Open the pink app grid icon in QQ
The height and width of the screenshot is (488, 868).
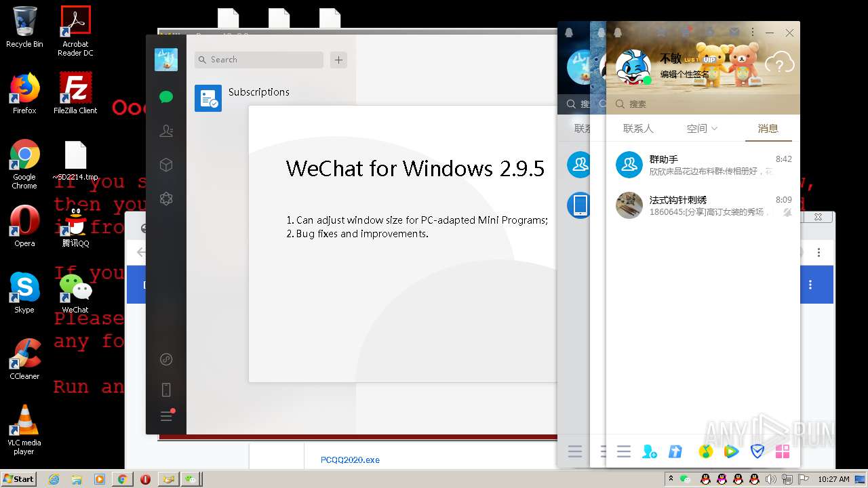[x=783, y=451]
